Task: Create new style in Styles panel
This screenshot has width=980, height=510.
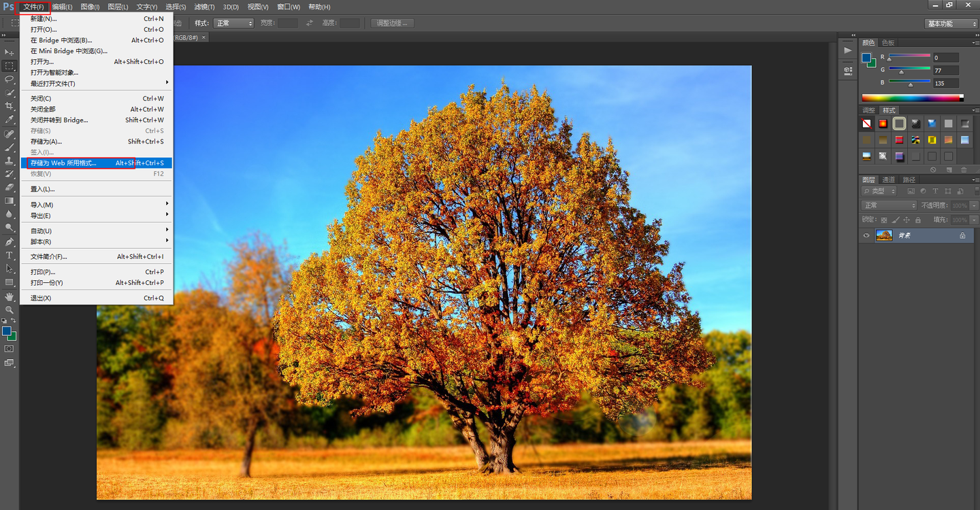Action: point(949,169)
